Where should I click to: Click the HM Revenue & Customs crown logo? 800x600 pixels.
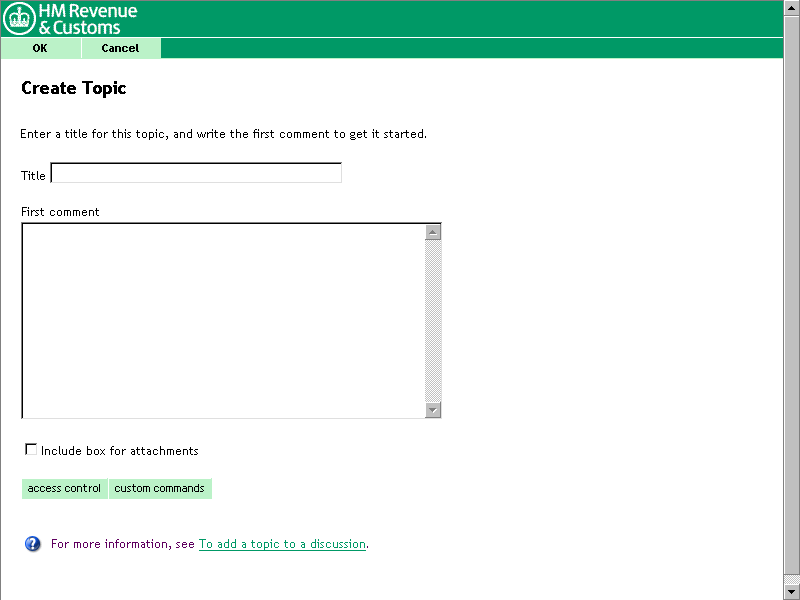(20, 19)
